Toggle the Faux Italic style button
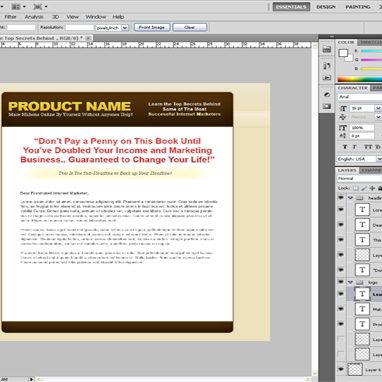Viewport: 382px width, 382px height. (x=355, y=147)
